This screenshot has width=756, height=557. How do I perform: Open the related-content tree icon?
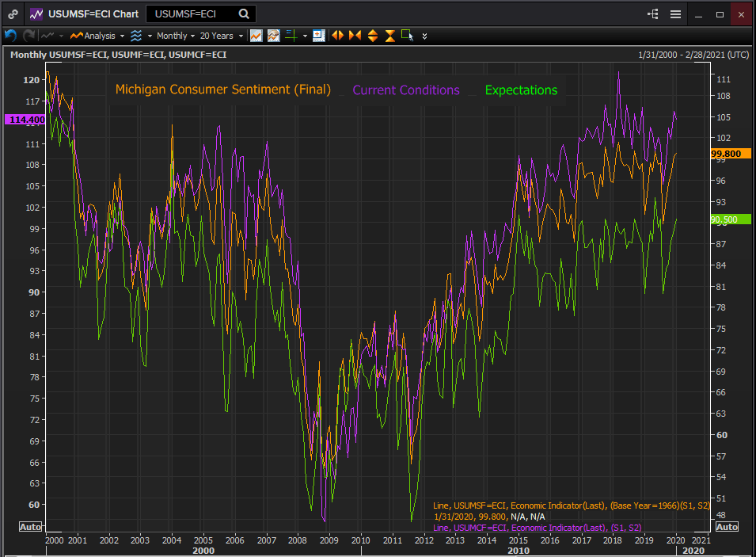[x=653, y=13]
